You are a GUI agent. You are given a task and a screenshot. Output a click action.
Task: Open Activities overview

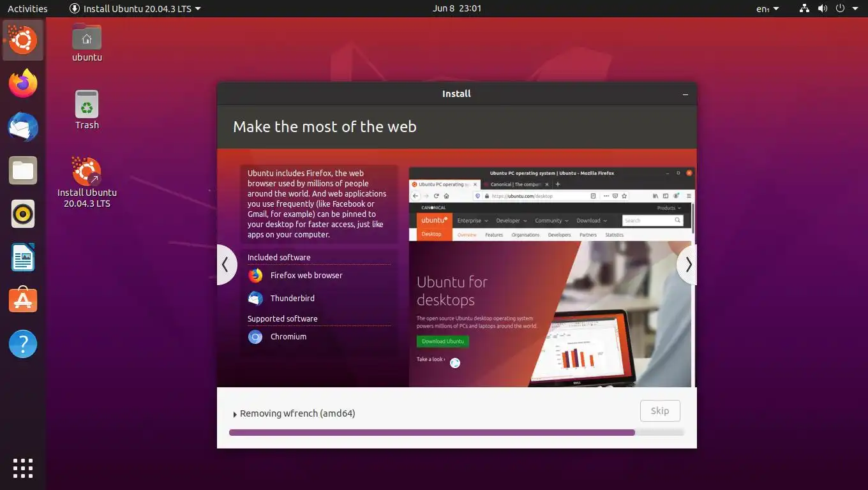(x=27, y=8)
